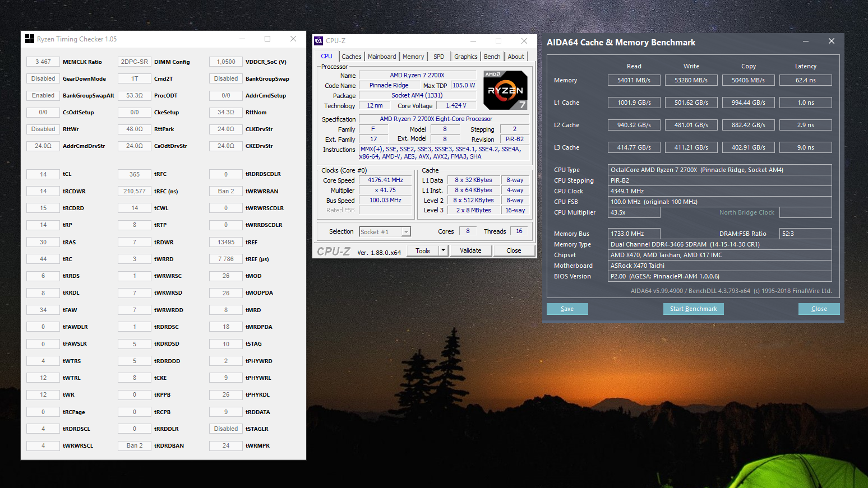
Task: Click Start Benchmark in AIDA64
Action: coord(693,309)
